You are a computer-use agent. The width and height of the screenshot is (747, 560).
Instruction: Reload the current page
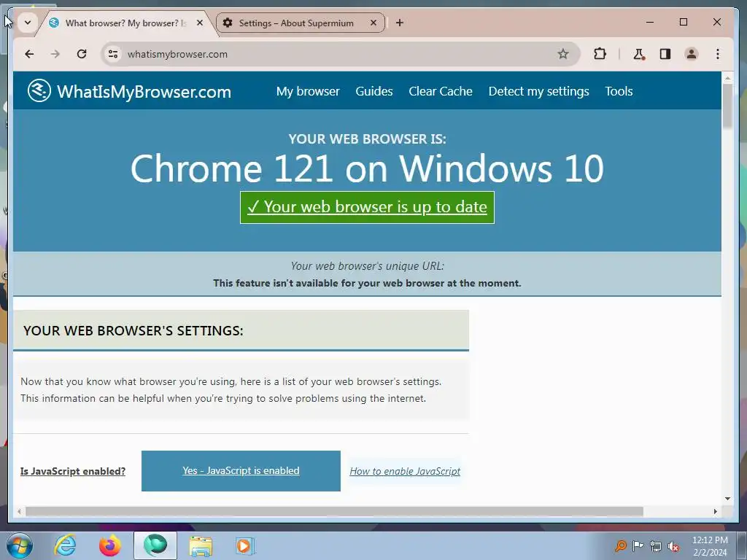point(82,54)
